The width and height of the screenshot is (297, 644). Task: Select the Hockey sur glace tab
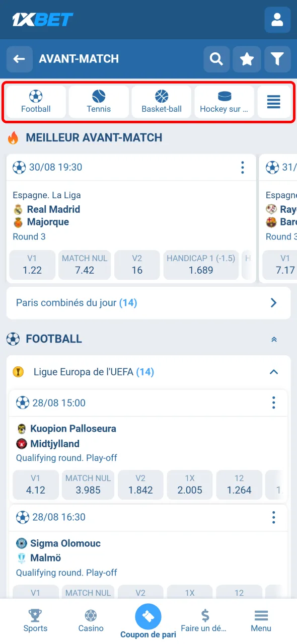point(224,102)
